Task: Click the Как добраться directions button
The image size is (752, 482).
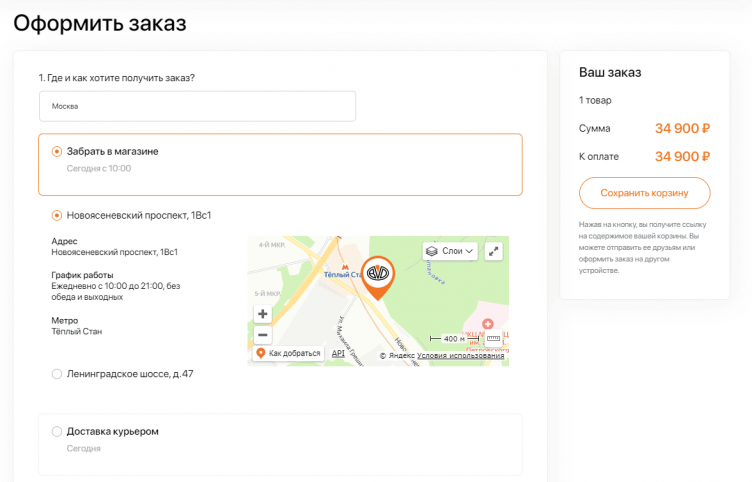Action: coord(288,353)
